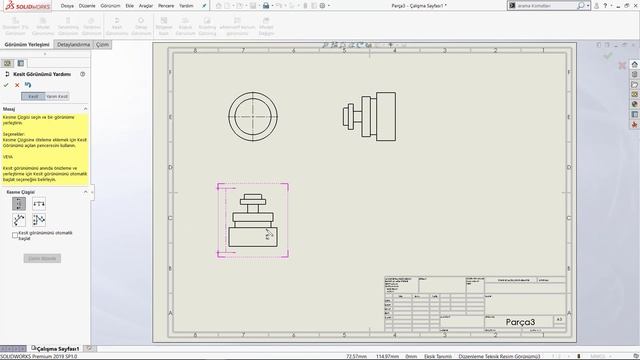
Task: Select the Çalışma Sayfası1 sheet tab
Action: point(55,349)
